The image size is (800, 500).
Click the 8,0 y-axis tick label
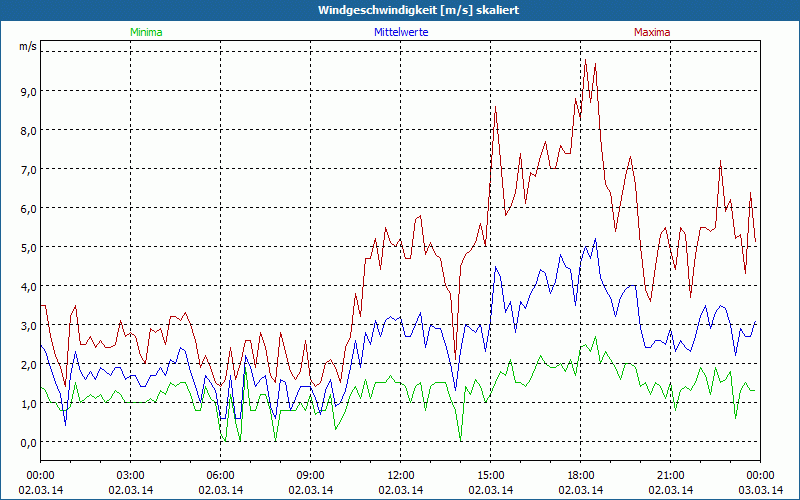pyautogui.click(x=27, y=130)
